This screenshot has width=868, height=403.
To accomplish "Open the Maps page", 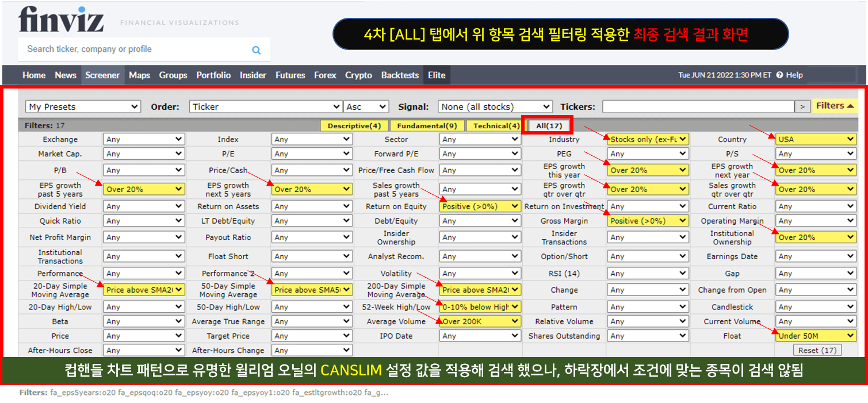I will (x=139, y=75).
